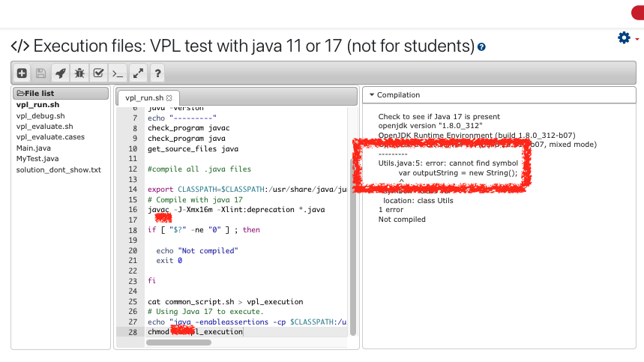Click line number 28 in gutter

coord(133,331)
